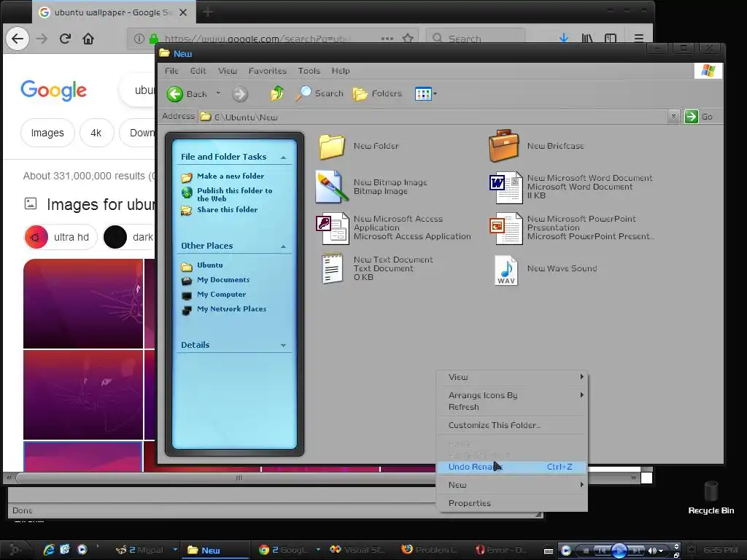Choose Customize This Folder in context menu
The height and width of the screenshot is (560, 747).
(512, 425)
